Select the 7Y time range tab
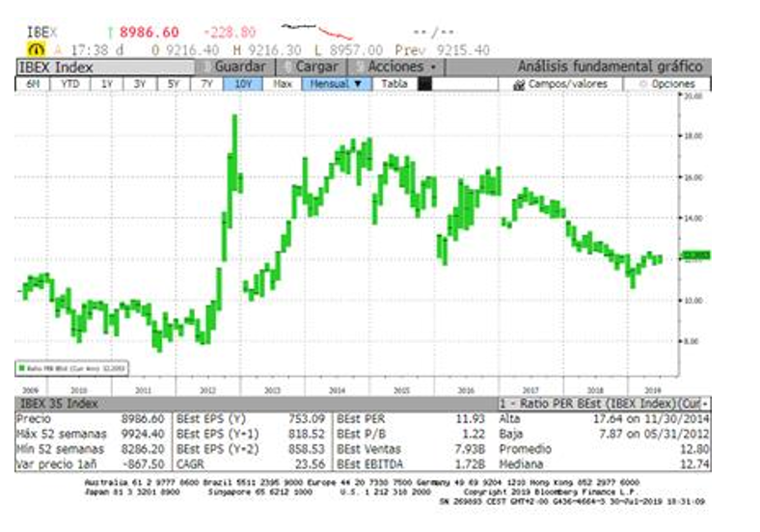760x532 pixels. coord(206,84)
